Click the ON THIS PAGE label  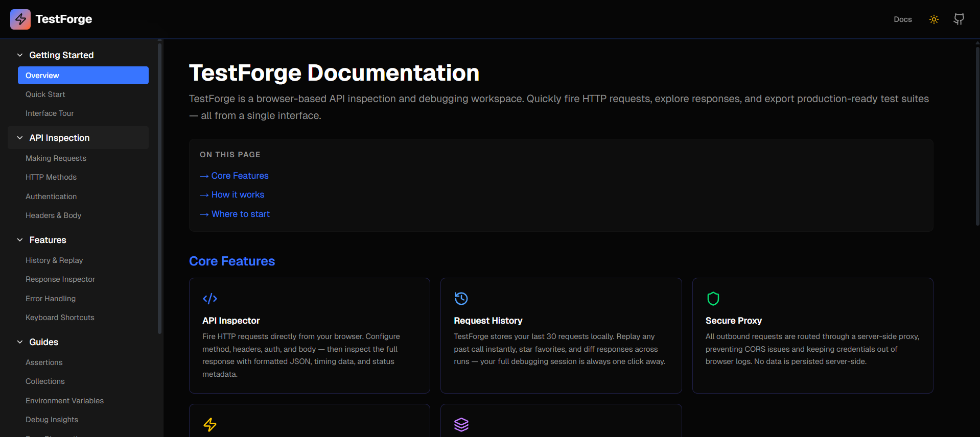(230, 155)
